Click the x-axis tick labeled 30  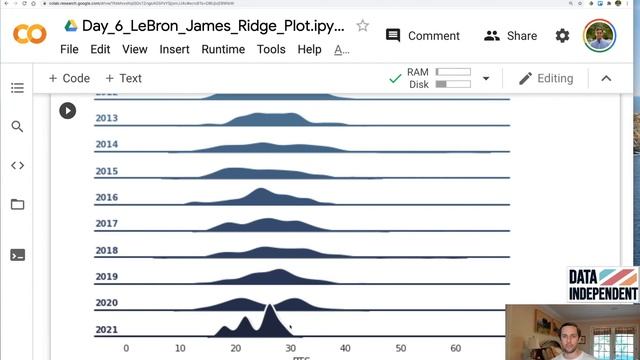coord(290,348)
